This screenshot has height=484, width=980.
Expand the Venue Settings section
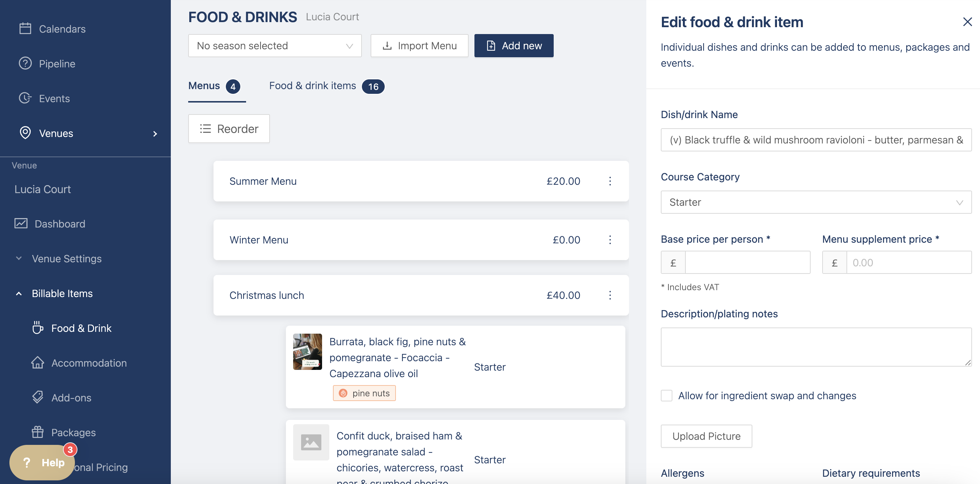19,259
